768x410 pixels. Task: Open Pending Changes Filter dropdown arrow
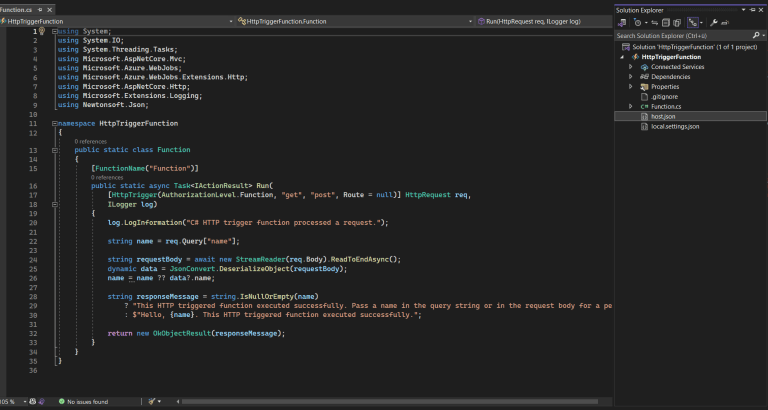[x=646, y=23]
